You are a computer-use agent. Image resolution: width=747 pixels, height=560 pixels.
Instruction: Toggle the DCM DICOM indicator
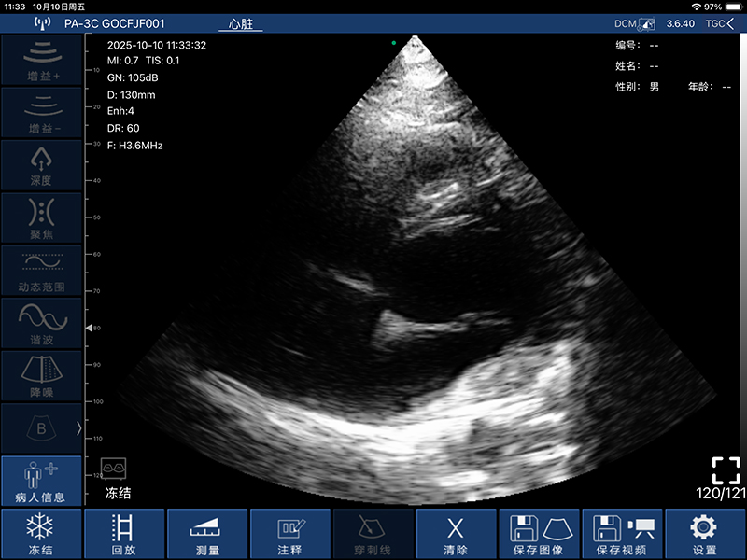tap(634, 23)
